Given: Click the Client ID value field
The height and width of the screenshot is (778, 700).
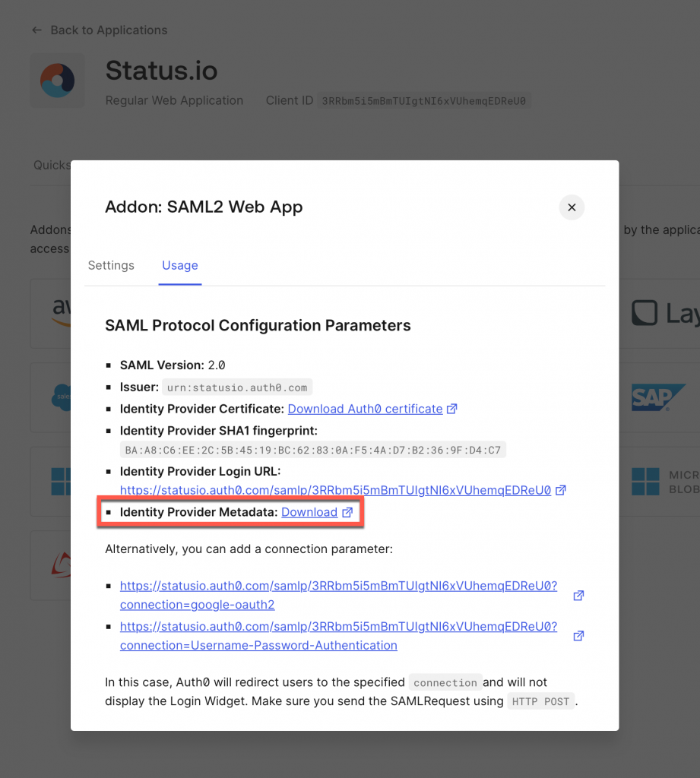Looking at the screenshot, I should tap(424, 100).
